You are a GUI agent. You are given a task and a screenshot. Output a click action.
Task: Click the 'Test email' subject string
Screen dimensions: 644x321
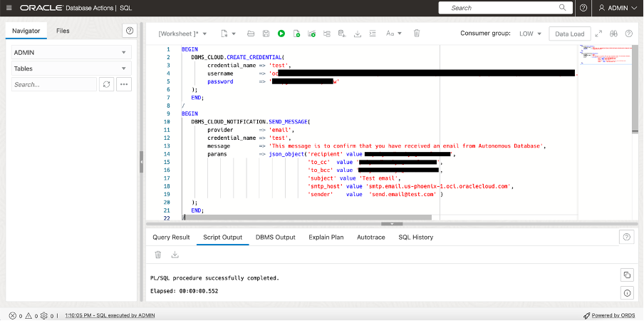pyautogui.click(x=378, y=178)
